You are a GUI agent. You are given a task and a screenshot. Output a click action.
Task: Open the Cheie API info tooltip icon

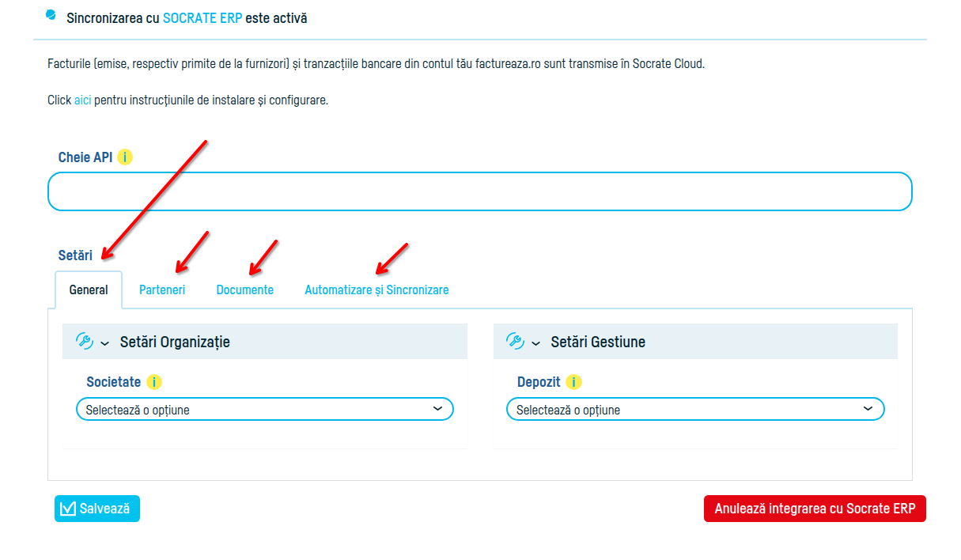pyautogui.click(x=127, y=157)
